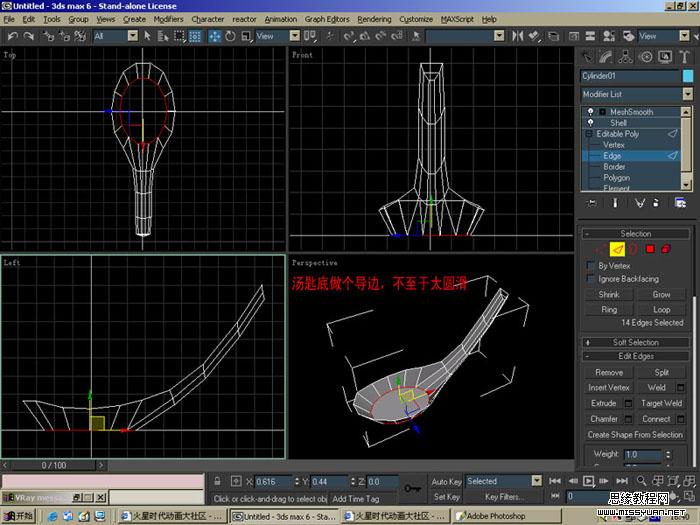This screenshot has height=525, width=700.
Task: Click the Target Weld button
Action: [662, 403]
